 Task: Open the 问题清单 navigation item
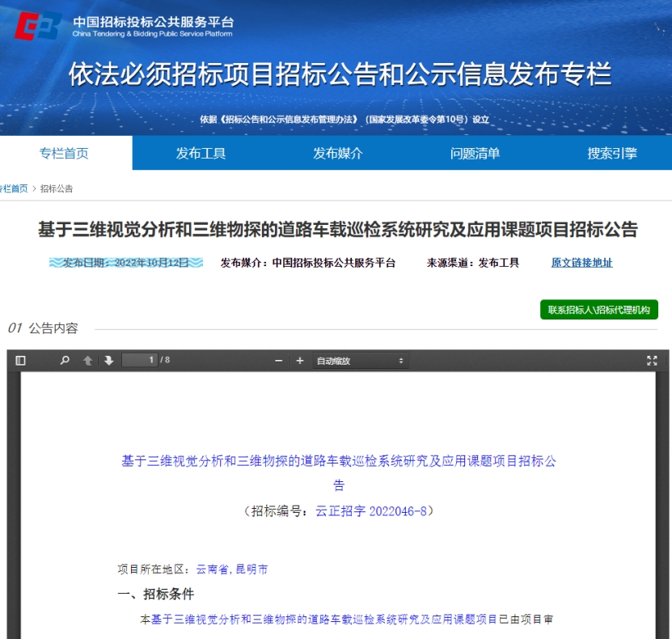coord(475,154)
